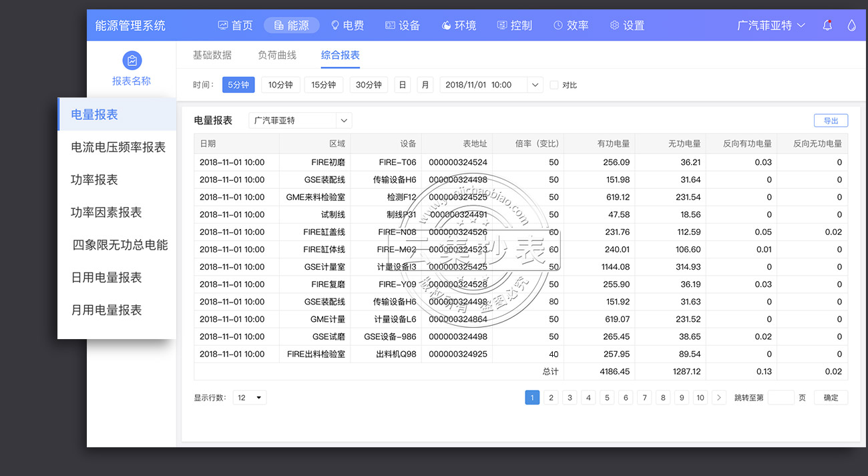Viewport: 868px width, 476px height.
Task: Open the 2018/11/01 10:00 date picker dropdown
Action: pyautogui.click(x=491, y=85)
